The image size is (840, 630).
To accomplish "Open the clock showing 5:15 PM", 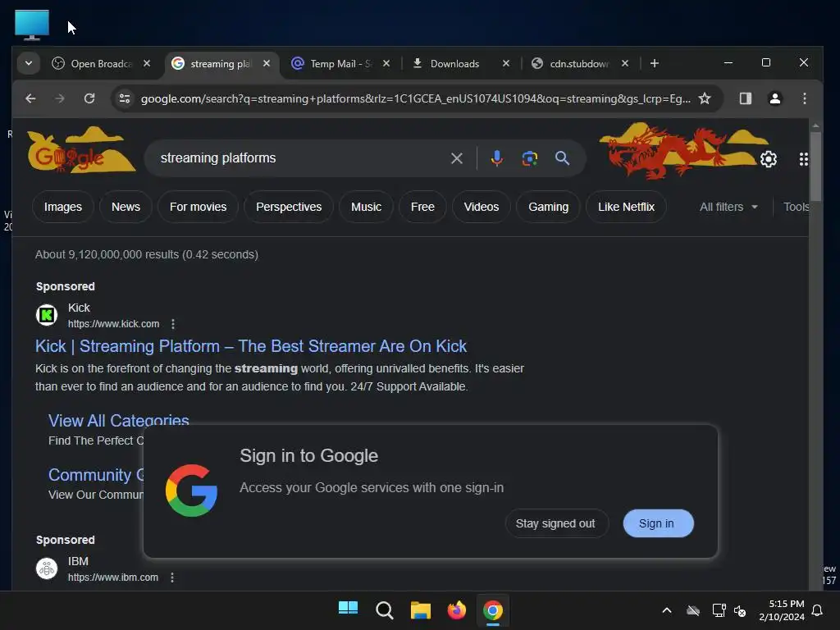I will 782,610.
